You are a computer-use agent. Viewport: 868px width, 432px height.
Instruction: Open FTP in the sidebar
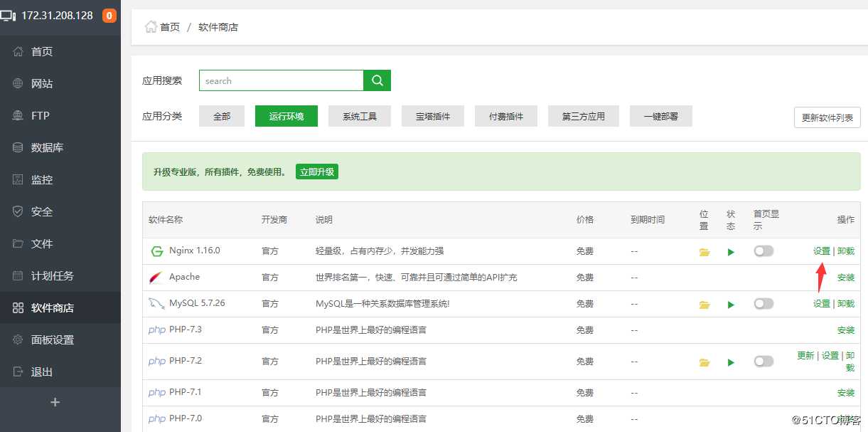click(x=60, y=115)
